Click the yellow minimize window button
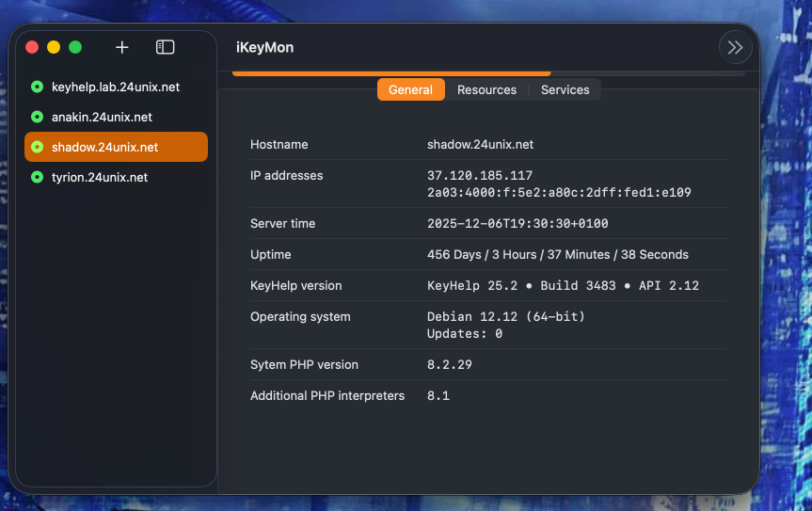This screenshot has height=511, width=812. click(x=54, y=47)
